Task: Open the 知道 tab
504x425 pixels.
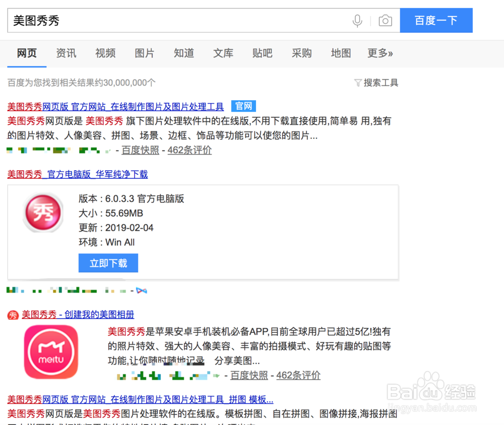Action: pos(184,53)
